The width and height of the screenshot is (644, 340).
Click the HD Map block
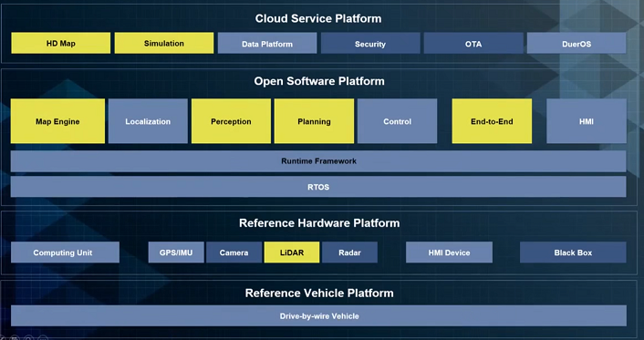[x=61, y=43]
